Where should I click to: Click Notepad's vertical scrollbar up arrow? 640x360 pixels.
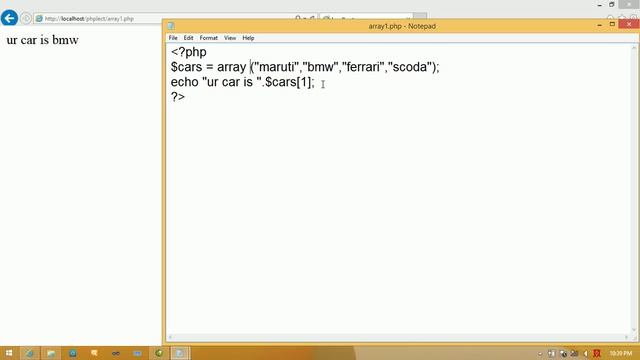(634, 47)
